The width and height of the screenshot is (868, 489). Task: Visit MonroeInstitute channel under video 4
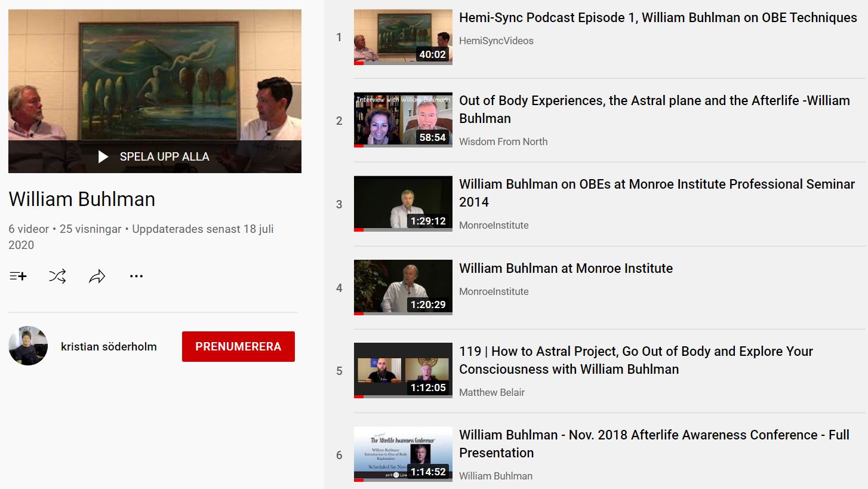coord(494,291)
